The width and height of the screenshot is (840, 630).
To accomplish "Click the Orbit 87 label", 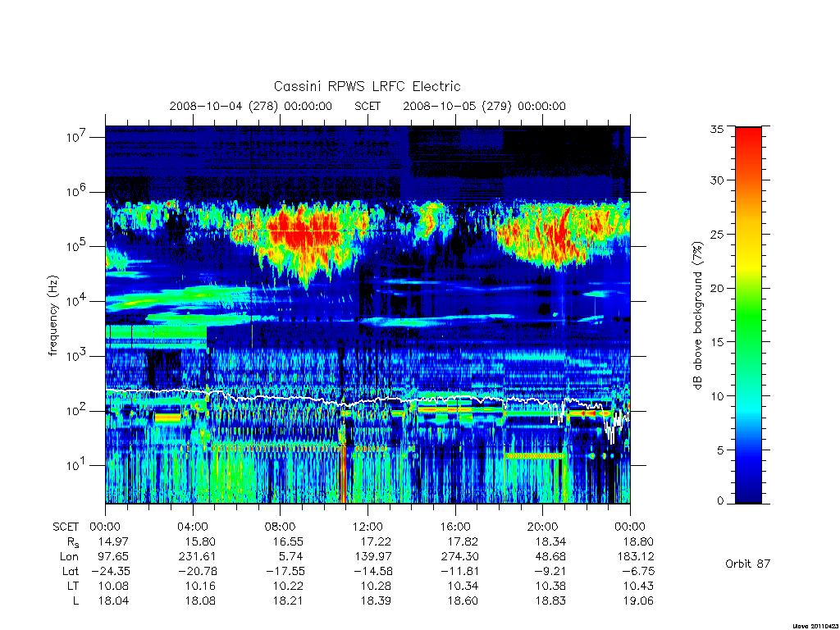I will coord(747,564).
